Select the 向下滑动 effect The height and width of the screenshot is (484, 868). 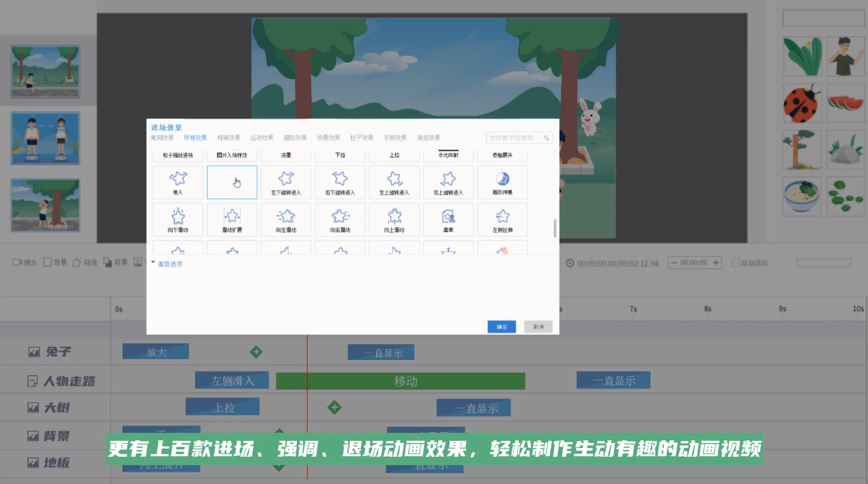[x=178, y=220]
